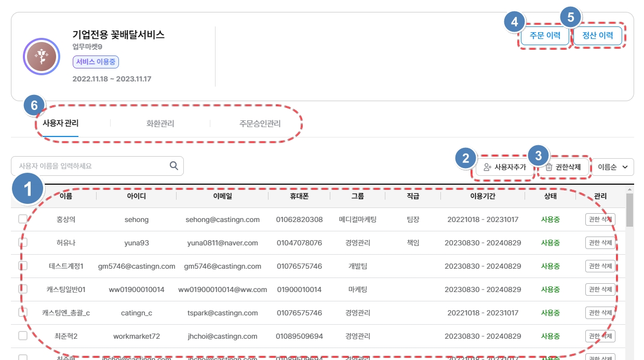Click 권한 삭제 for 허유나
This screenshot has width=644, height=360.
(x=600, y=243)
